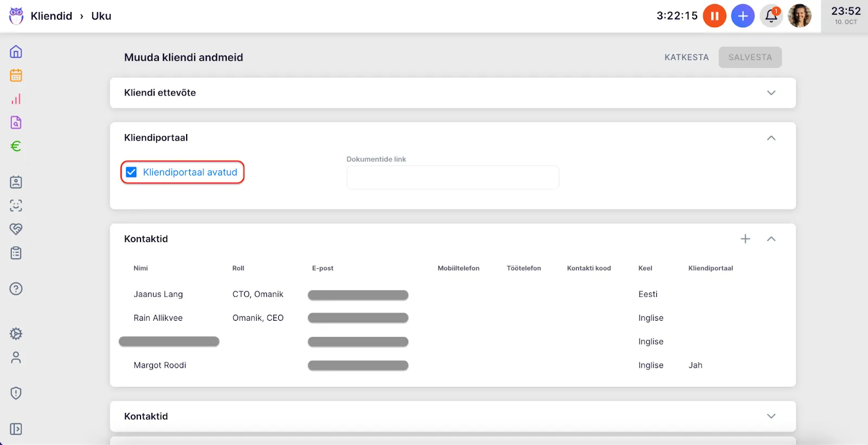Expand the Kliendi ettevõte section
The width and height of the screenshot is (868, 445).
coord(771,93)
